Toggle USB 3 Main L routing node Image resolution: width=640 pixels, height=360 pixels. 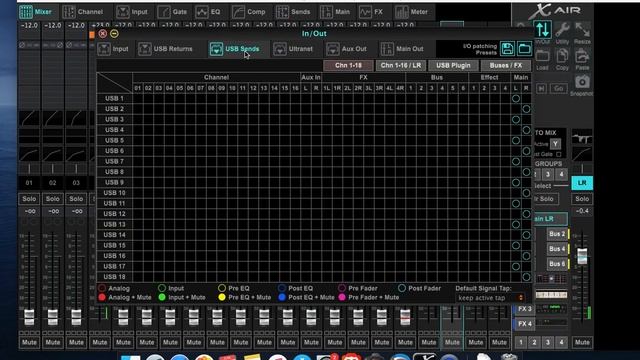[516, 120]
